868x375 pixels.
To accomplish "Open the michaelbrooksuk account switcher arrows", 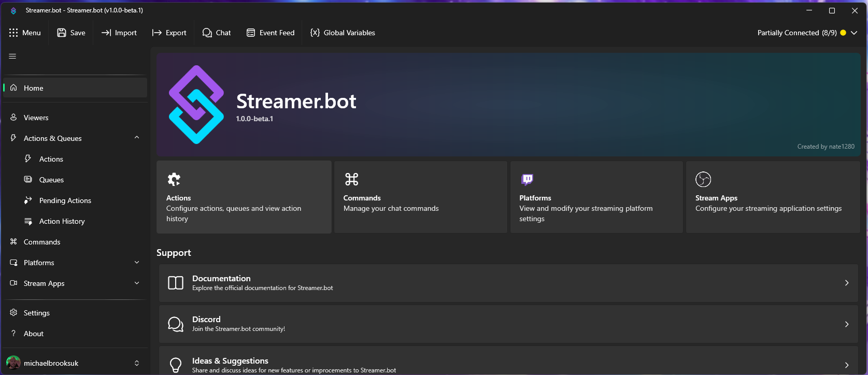I will [x=137, y=363].
